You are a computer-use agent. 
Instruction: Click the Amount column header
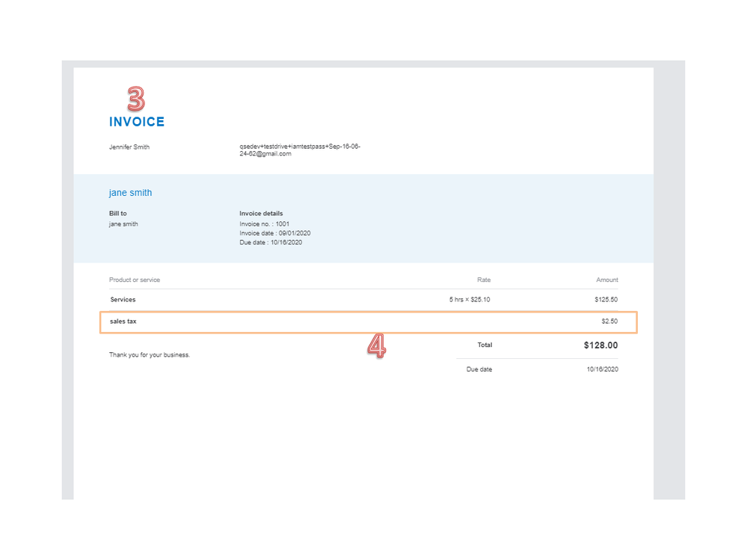(x=607, y=280)
